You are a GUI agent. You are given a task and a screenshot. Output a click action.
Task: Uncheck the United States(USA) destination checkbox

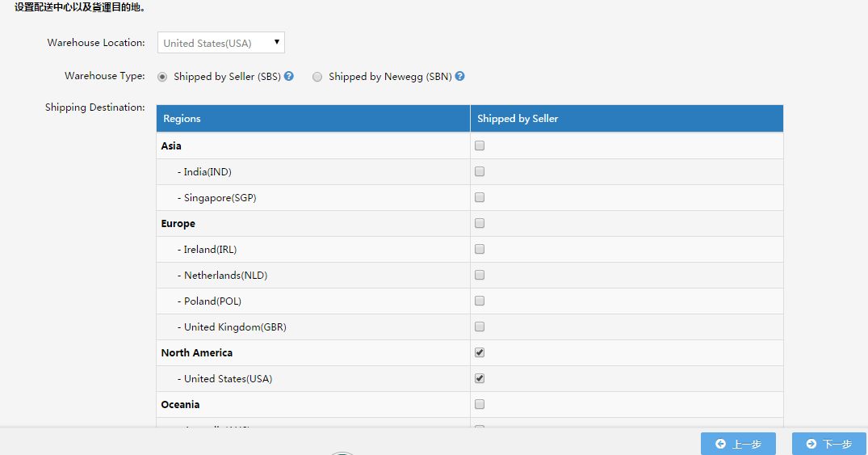point(480,379)
